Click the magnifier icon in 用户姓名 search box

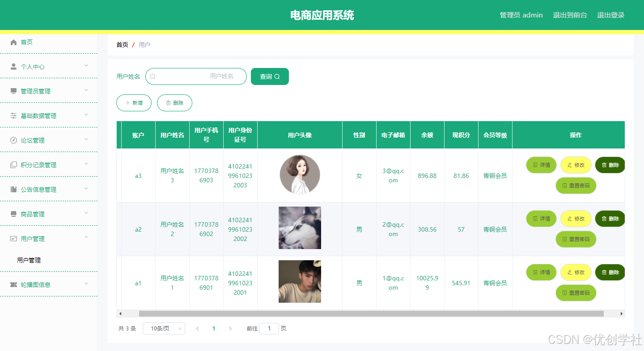tap(153, 76)
